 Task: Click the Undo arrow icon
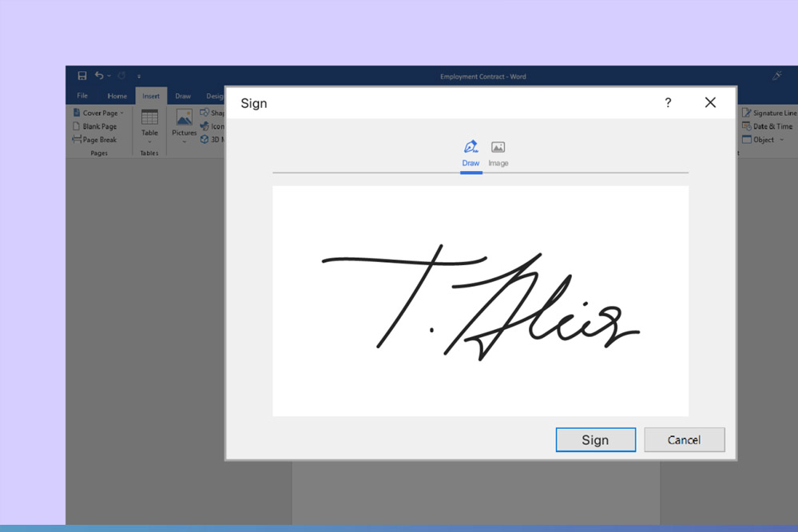(99, 76)
